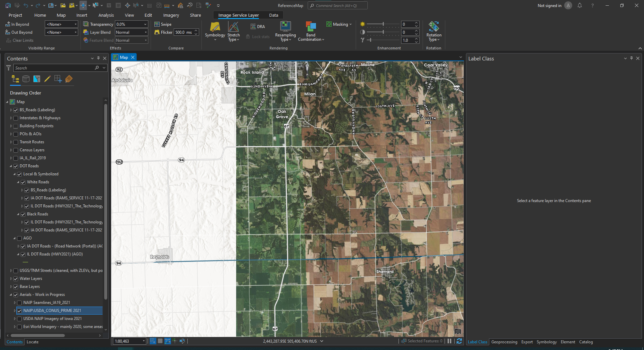
Task: Collapse the DOT Roads group
Action: click(x=11, y=166)
